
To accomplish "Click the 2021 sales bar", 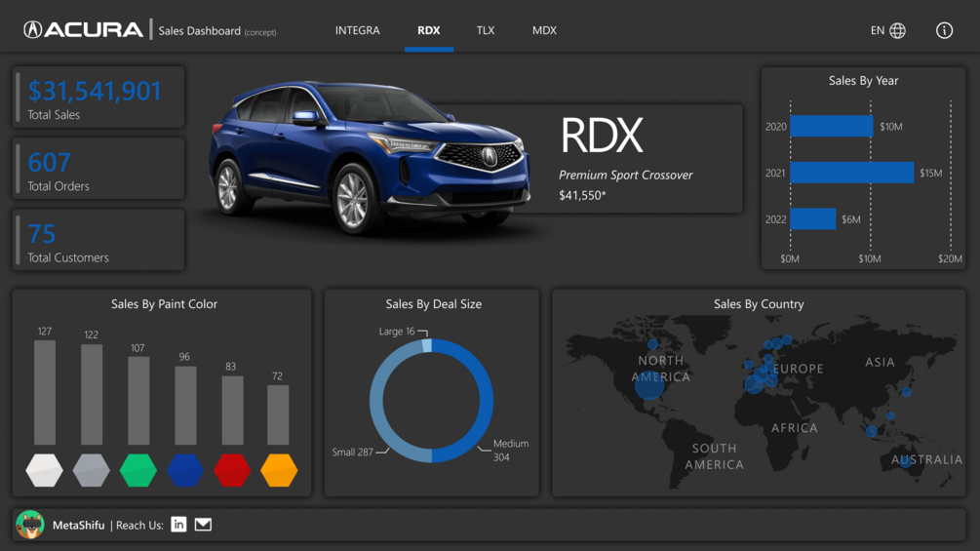I will (x=852, y=173).
